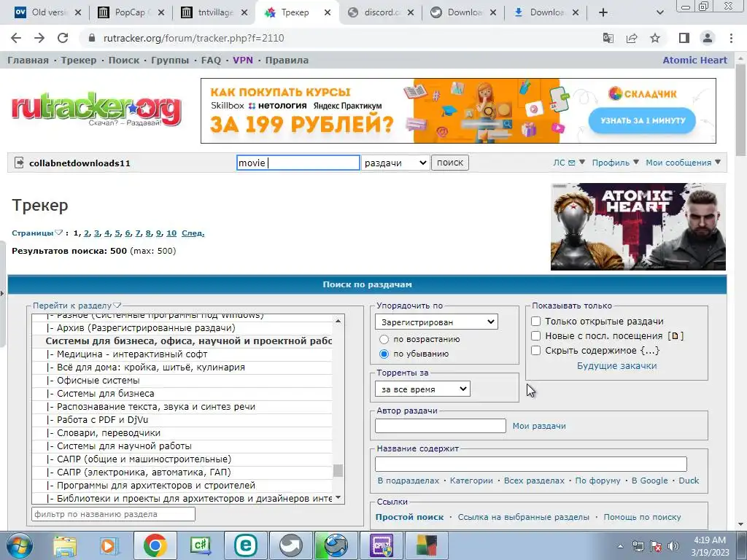
Task: Click the Простой поиск link
Action: (409, 517)
